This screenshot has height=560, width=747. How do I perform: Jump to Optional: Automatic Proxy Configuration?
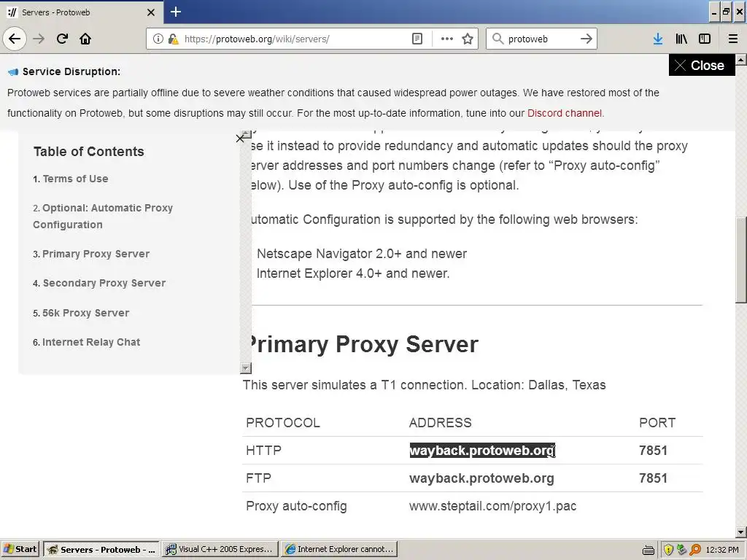click(102, 216)
